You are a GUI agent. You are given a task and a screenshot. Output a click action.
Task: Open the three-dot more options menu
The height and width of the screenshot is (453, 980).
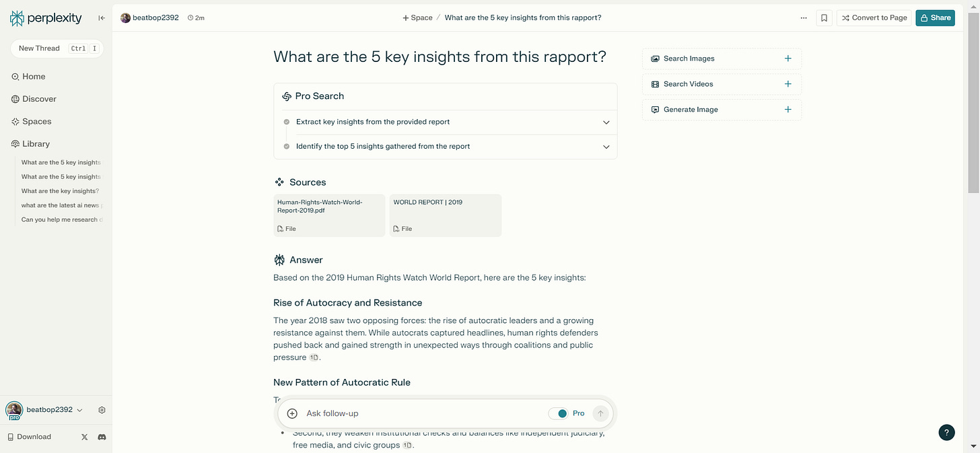[804, 18]
